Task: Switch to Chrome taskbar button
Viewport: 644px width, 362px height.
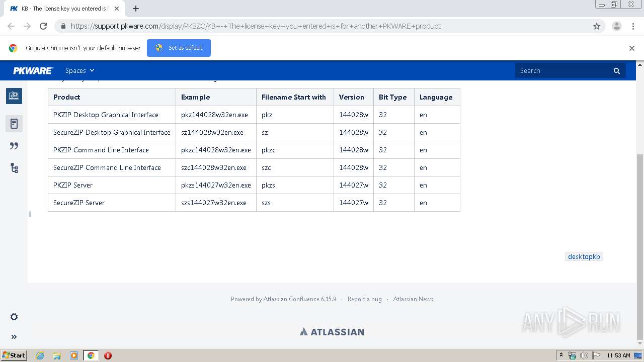Action: 91,355
